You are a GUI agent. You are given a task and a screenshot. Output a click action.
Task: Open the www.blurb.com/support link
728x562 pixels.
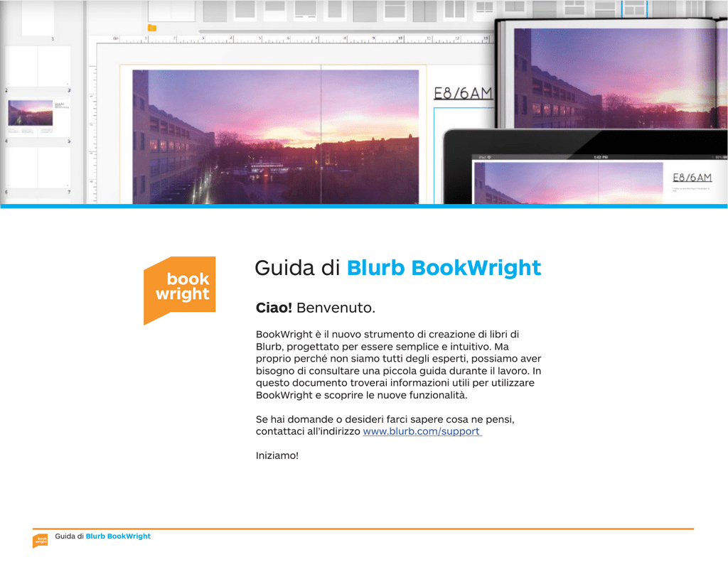(422, 431)
